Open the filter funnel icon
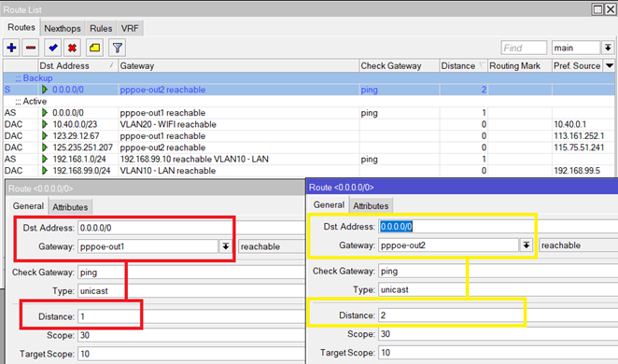 [117, 48]
